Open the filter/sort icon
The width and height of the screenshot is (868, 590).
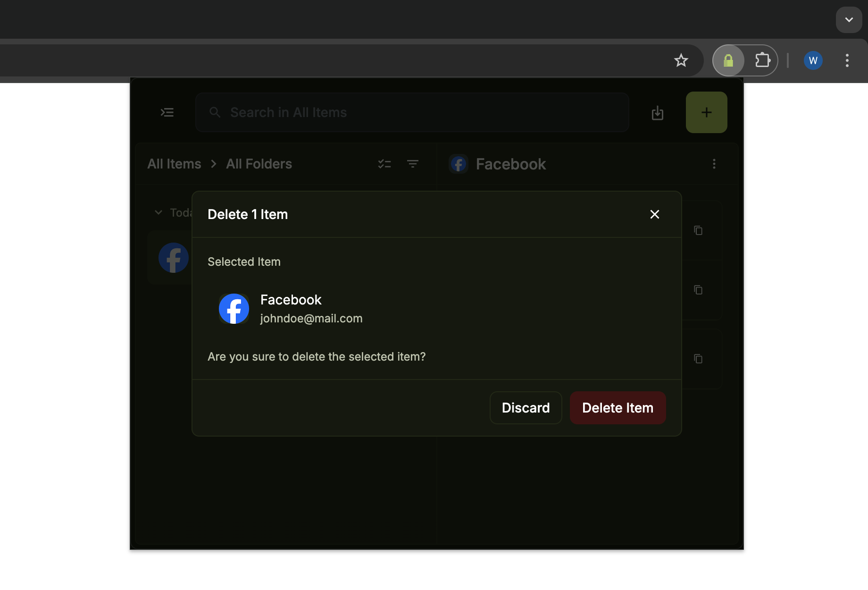tap(413, 164)
